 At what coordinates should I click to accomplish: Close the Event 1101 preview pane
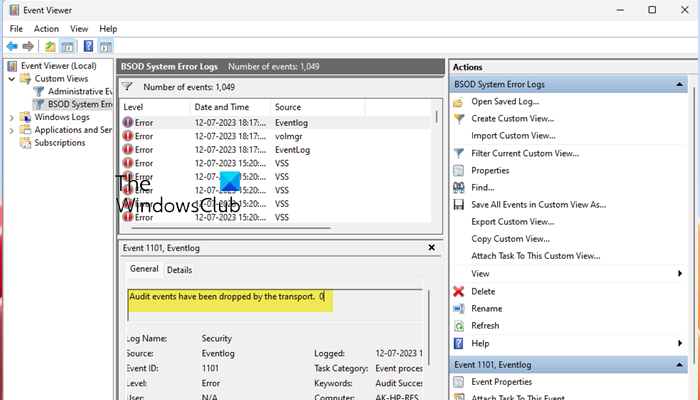point(431,246)
